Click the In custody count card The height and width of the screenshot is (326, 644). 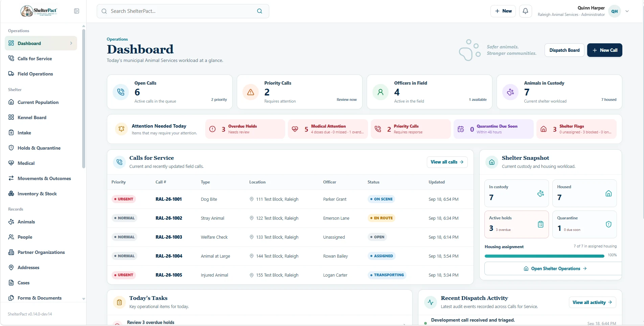[516, 193]
